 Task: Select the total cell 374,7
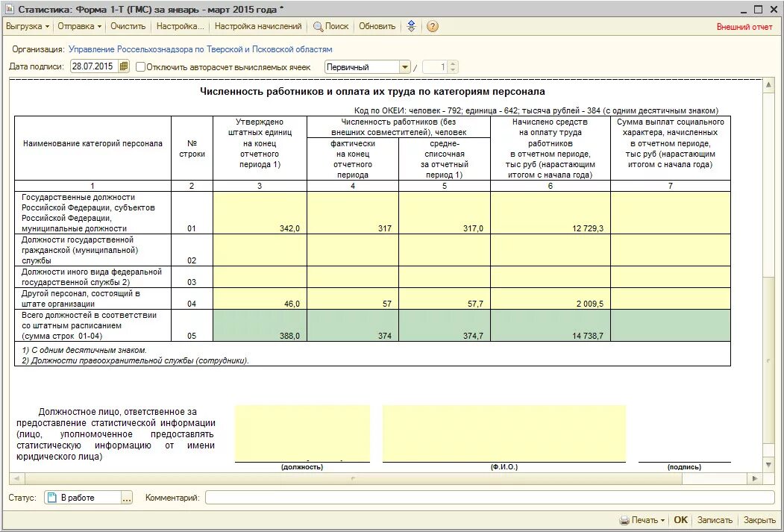point(445,325)
